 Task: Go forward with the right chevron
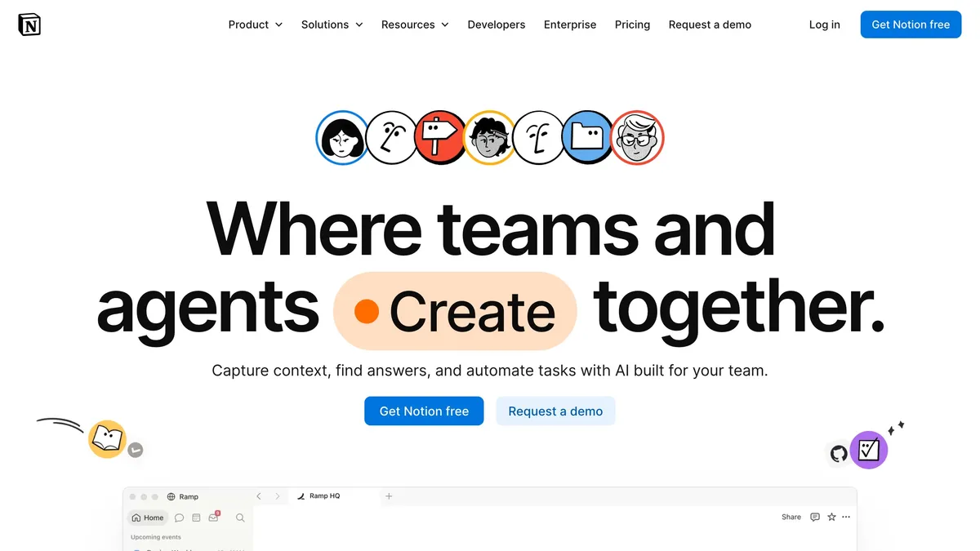coord(277,496)
